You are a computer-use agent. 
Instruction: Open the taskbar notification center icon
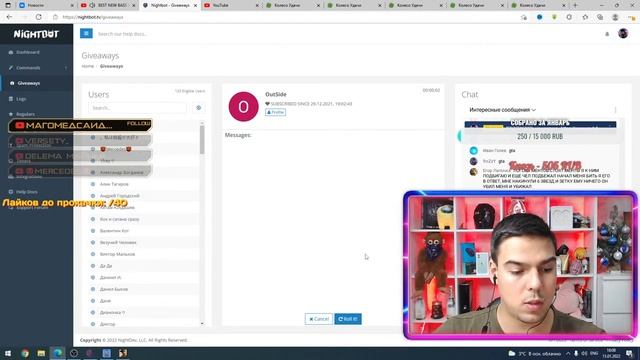point(630,353)
